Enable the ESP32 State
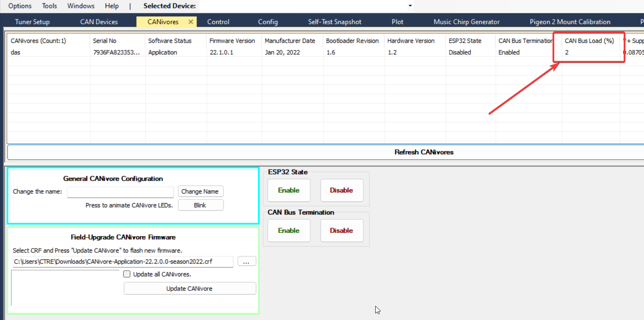The height and width of the screenshot is (320, 644). point(289,190)
